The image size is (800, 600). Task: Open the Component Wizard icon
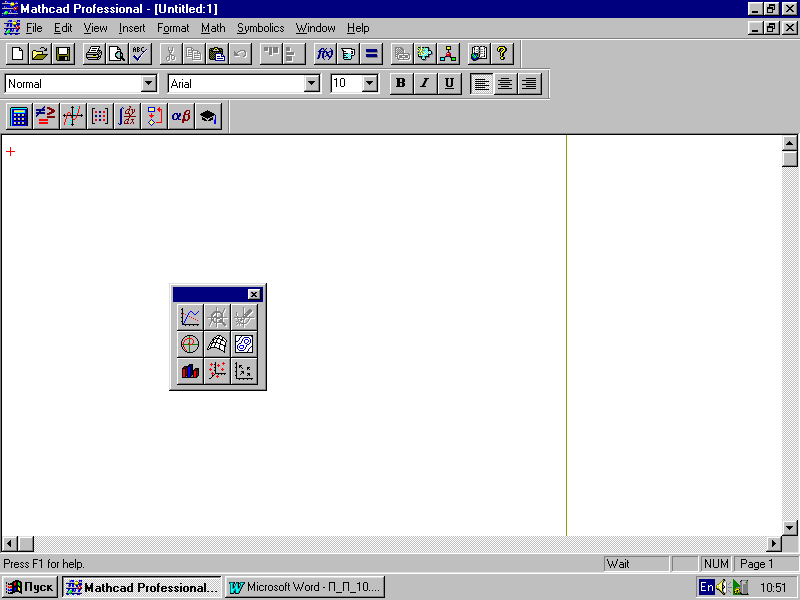pyautogui.click(x=425, y=54)
